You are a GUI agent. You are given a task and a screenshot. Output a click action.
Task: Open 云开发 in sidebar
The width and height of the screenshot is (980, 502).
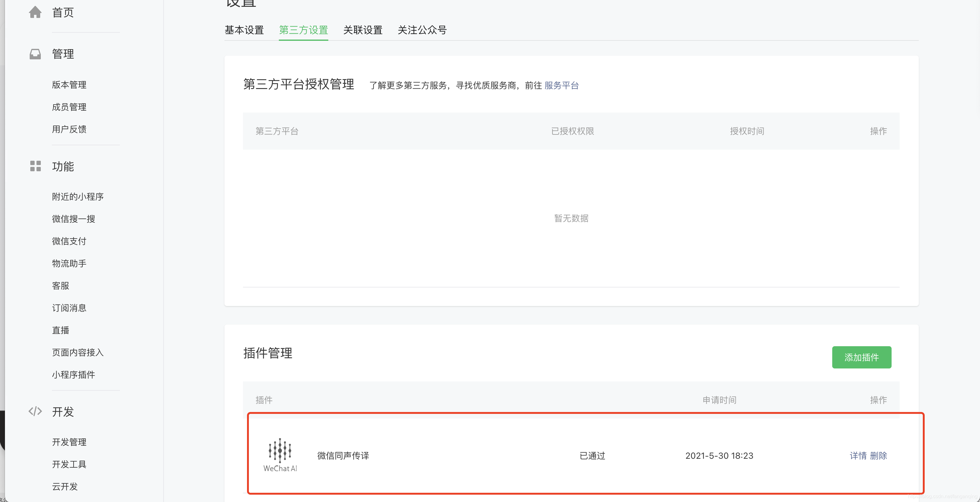click(65, 487)
